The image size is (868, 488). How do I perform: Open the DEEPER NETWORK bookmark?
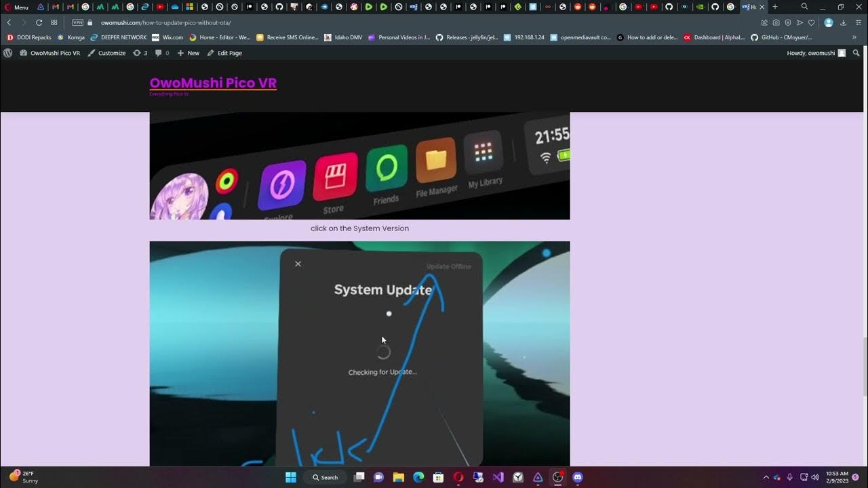pyautogui.click(x=119, y=37)
